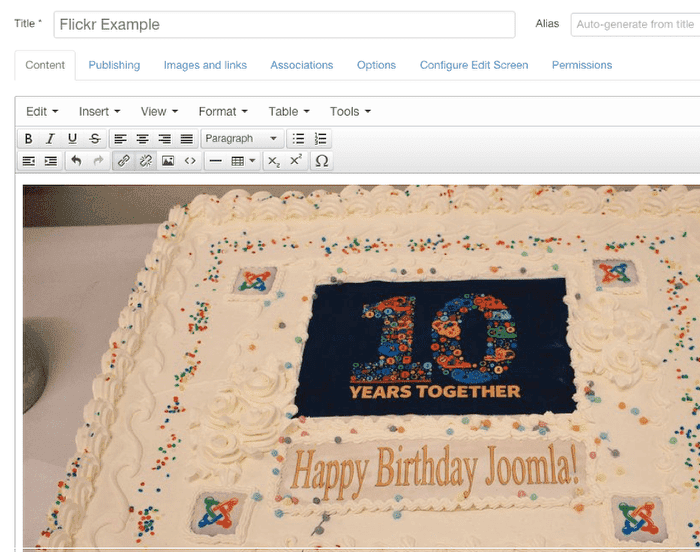Apply subscript formatting
The height and width of the screenshot is (552, 700).
coord(274,161)
